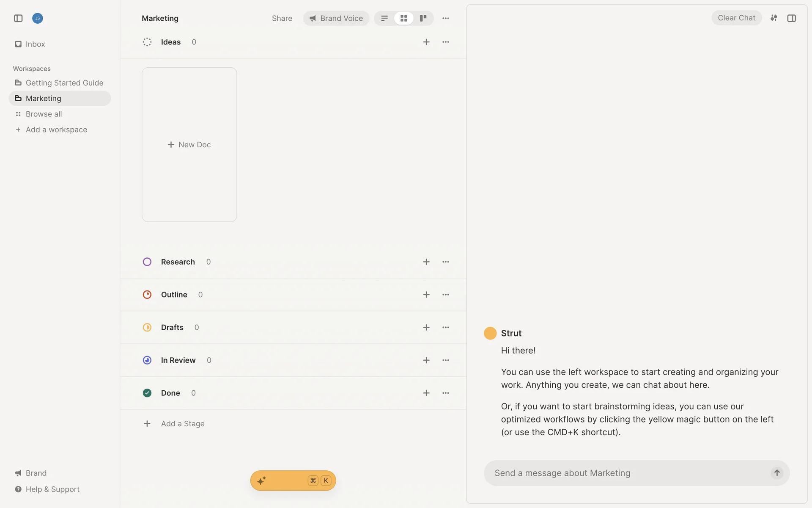
Task: Click the JS user avatar
Action: click(x=38, y=18)
